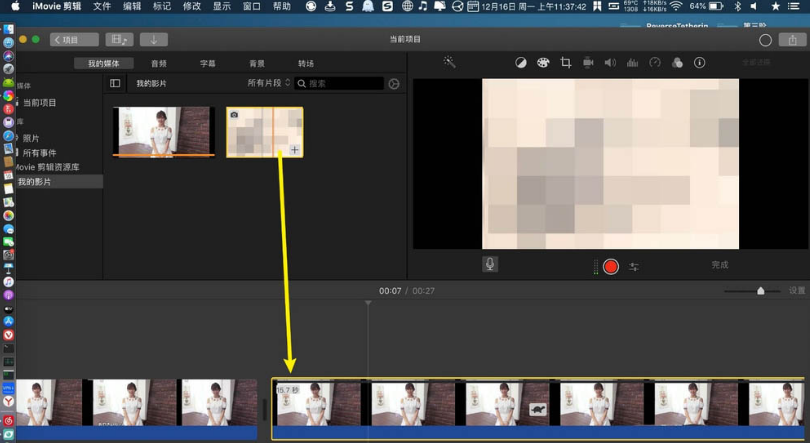Screen dimensions: 810x443
Task: Open the Bluetooth status menu
Action: [x=738, y=6]
